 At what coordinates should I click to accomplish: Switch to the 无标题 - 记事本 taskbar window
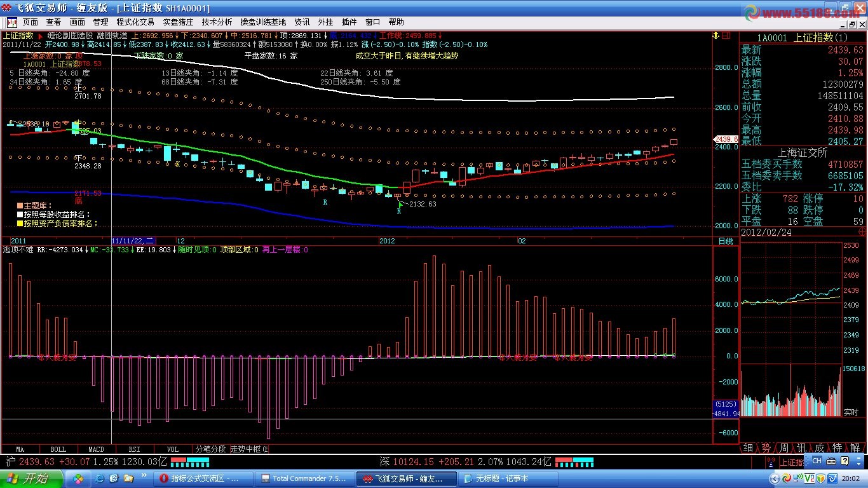pyautogui.click(x=509, y=478)
